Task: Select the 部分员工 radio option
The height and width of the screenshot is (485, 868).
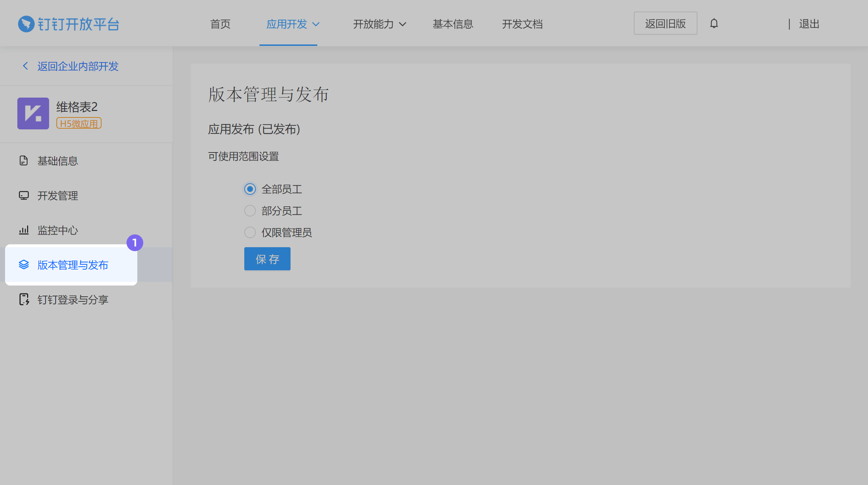Action: pos(250,211)
